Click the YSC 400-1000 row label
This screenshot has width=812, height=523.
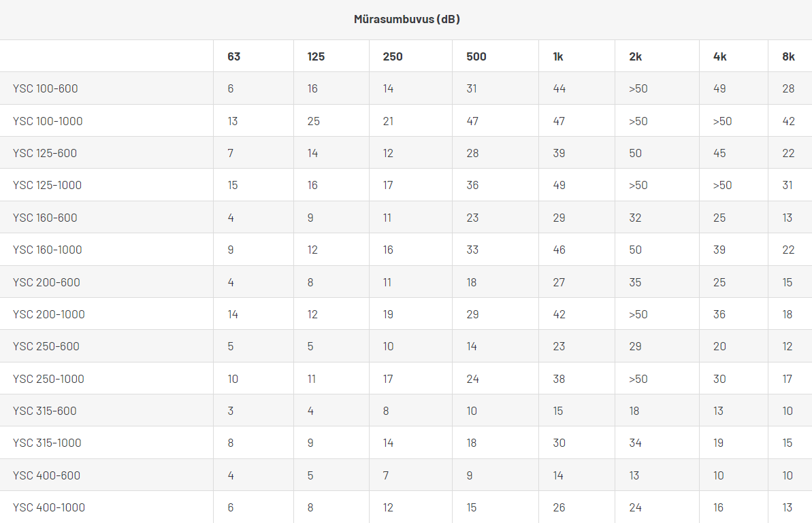[x=49, y=507]
